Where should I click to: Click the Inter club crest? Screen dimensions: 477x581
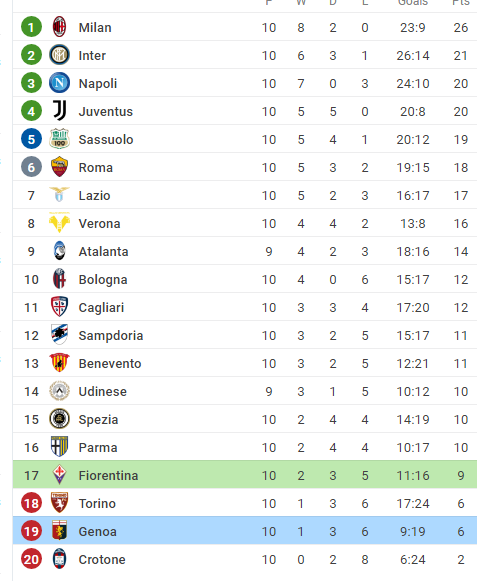tap(59, 55)
